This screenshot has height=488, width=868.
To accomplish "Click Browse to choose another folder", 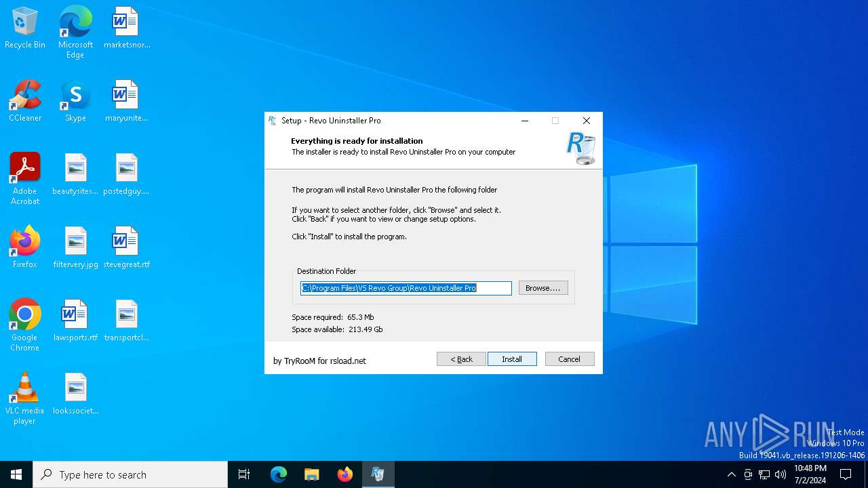I will (543, 288).
